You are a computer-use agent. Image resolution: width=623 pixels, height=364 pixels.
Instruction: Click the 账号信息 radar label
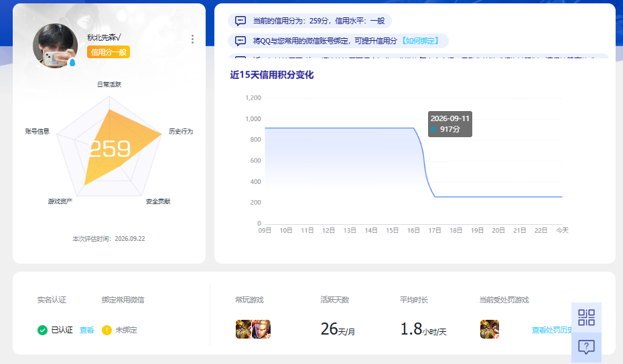click(38, 131)
